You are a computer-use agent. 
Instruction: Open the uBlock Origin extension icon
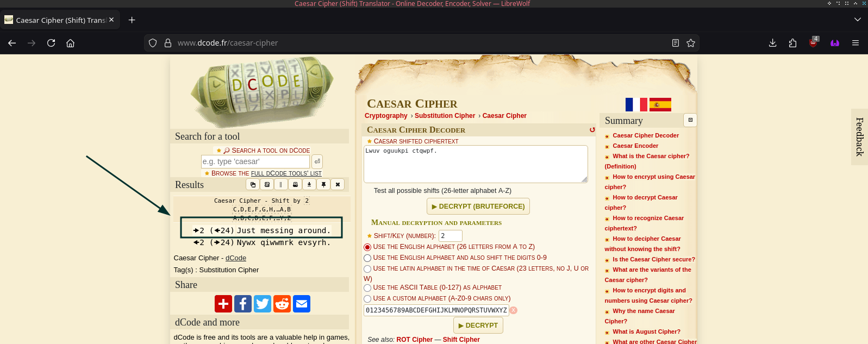(813, 43)
